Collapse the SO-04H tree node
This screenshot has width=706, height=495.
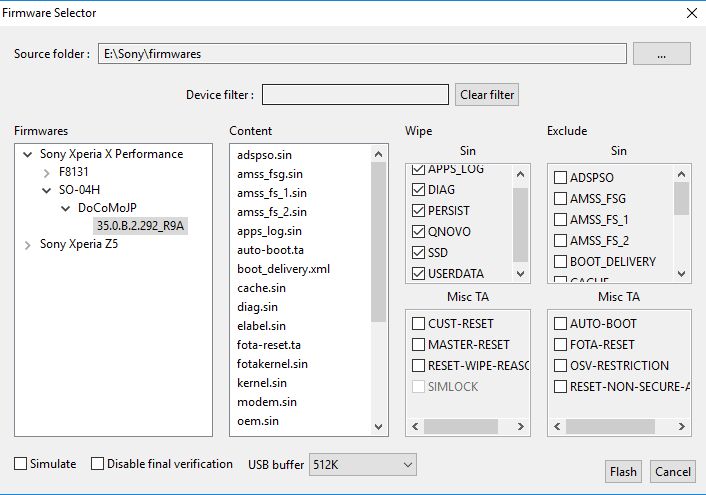(x=46, y=190)
